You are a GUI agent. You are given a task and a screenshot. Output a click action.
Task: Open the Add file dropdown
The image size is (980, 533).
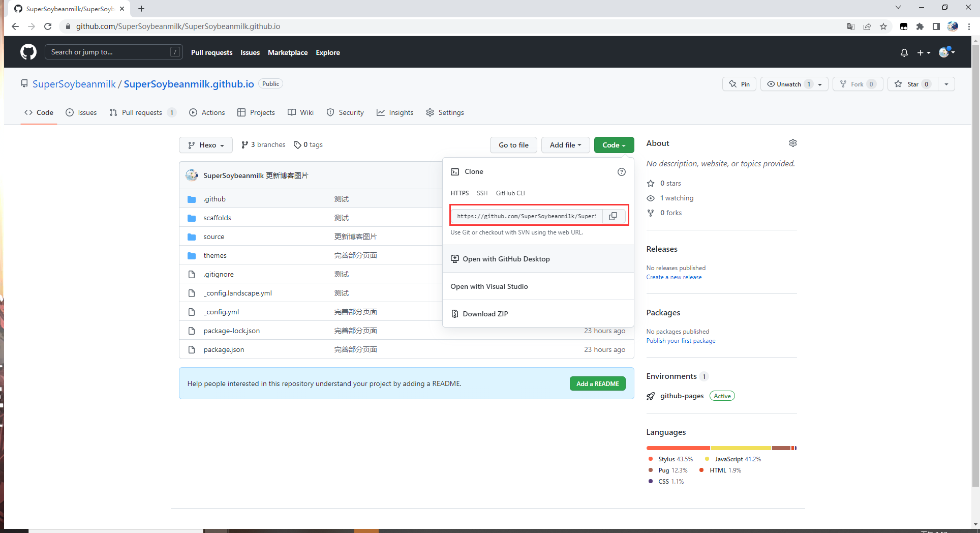(x=565, y=145)
